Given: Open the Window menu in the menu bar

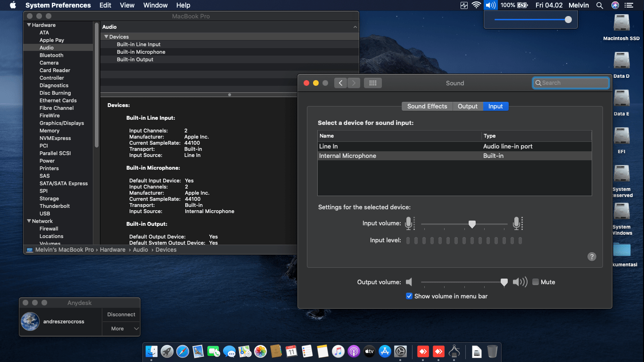Looking at the screenshot, I should click(155, 5).
